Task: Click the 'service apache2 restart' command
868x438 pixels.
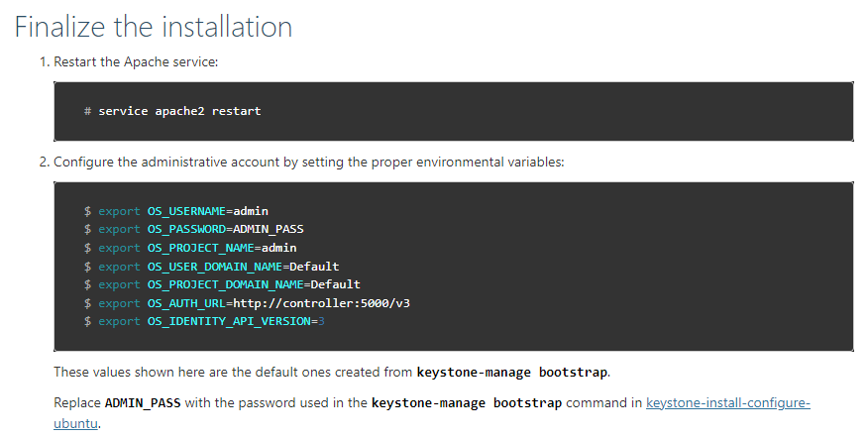Action: click(179, 111)
